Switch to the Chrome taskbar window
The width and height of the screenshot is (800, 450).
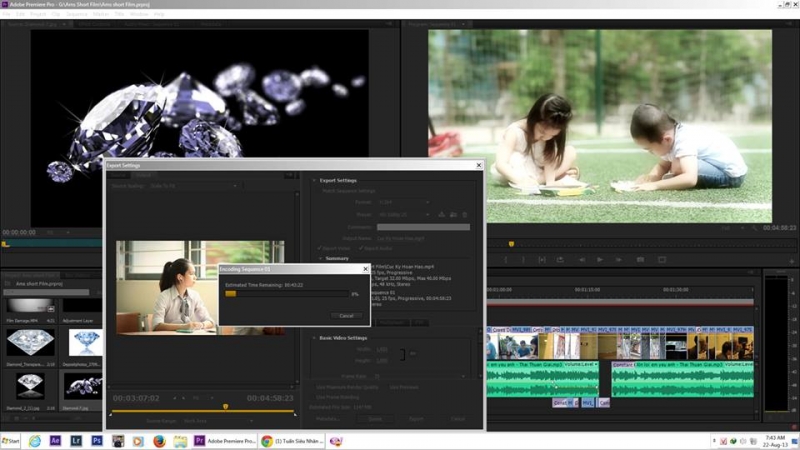click(x=292, y=441)
